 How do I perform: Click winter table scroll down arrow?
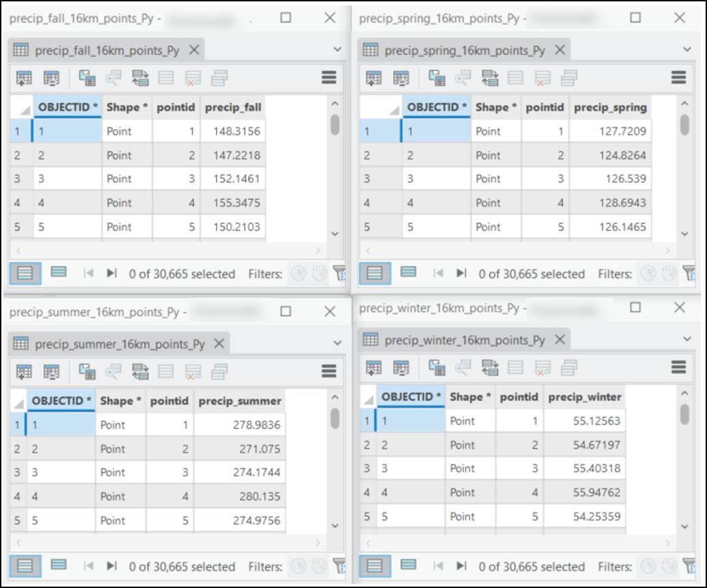pos(684,527)
